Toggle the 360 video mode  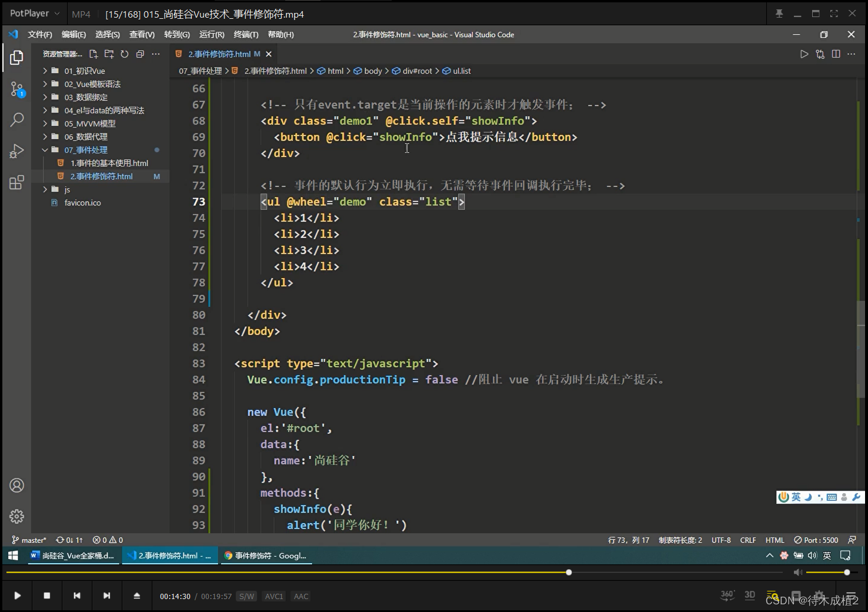pyautogui.click(x=727, y=595)
